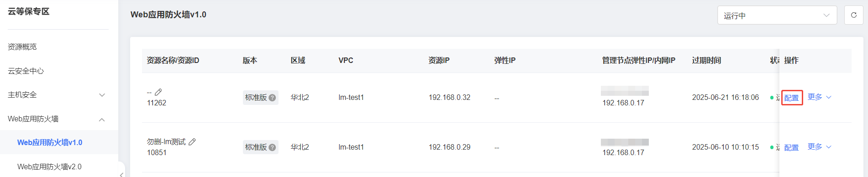
Task: Click 配置 link for resource 10851
Action: [x=791, y=147]
